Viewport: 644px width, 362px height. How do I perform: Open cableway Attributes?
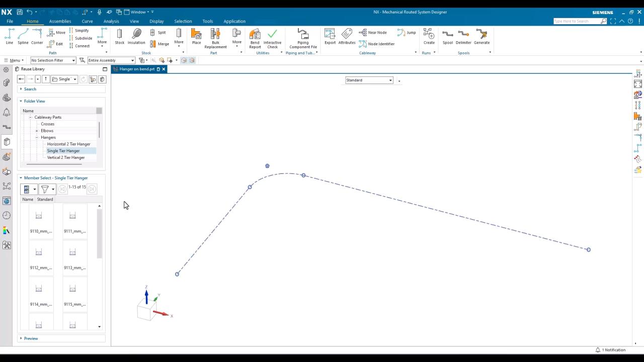pos(347,36)
